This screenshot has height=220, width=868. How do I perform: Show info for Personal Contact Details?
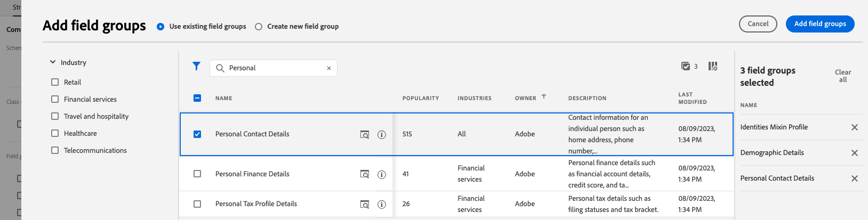(382, 135)
